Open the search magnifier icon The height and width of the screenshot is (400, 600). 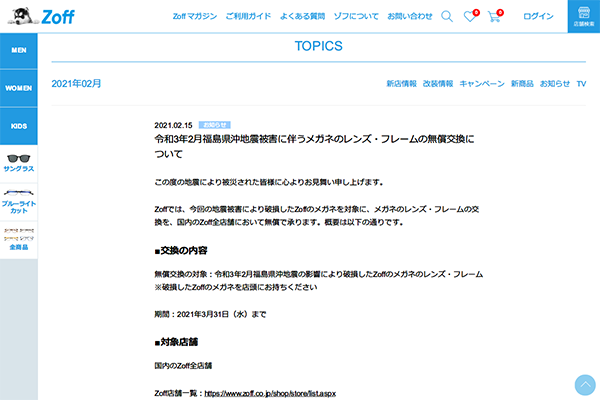click(447, 16)
